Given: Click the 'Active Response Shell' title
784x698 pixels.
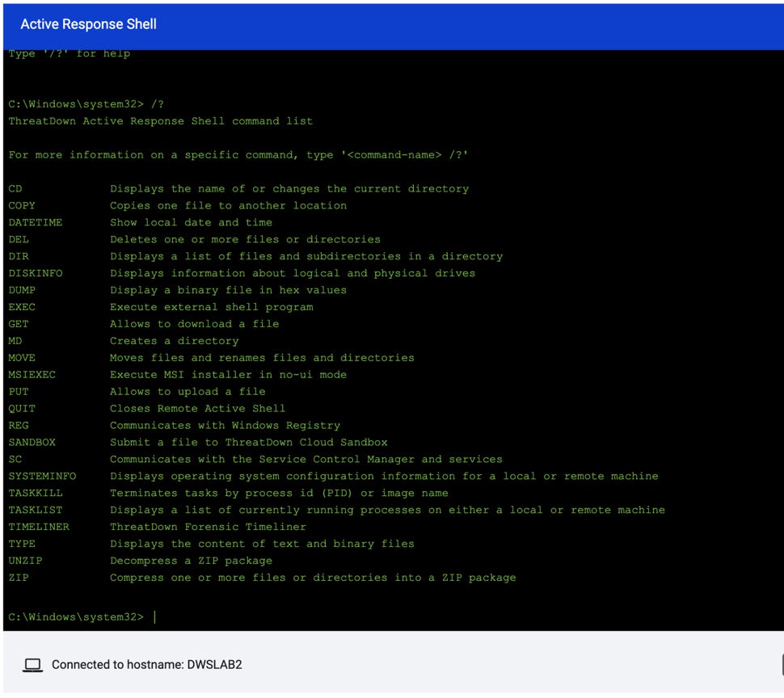Looking at the screenshot, I should click(88, 24).
